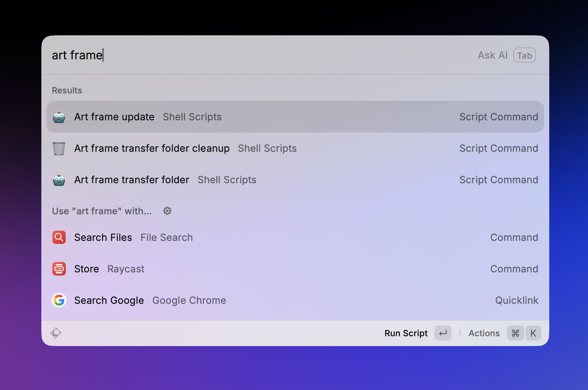The width and height of the screenshot is (588, 390).
Task: Open the fallback commands gear settings
Action: [167, 211]
